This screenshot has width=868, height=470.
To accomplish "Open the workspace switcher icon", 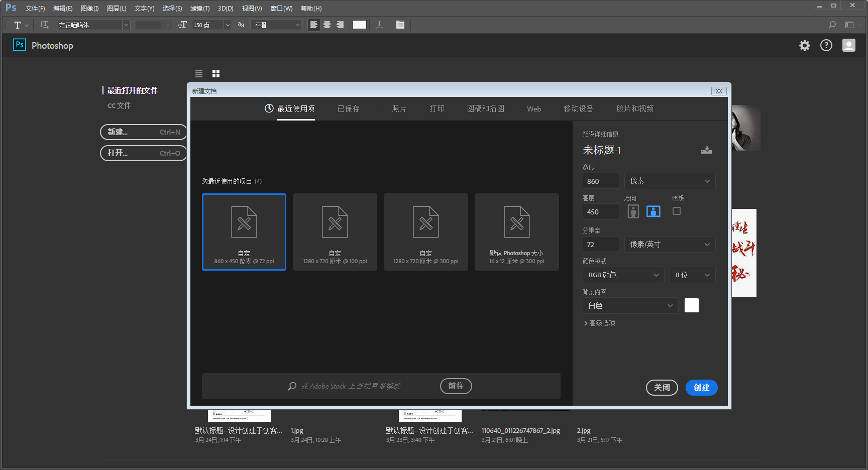I will tap(849, 25).
